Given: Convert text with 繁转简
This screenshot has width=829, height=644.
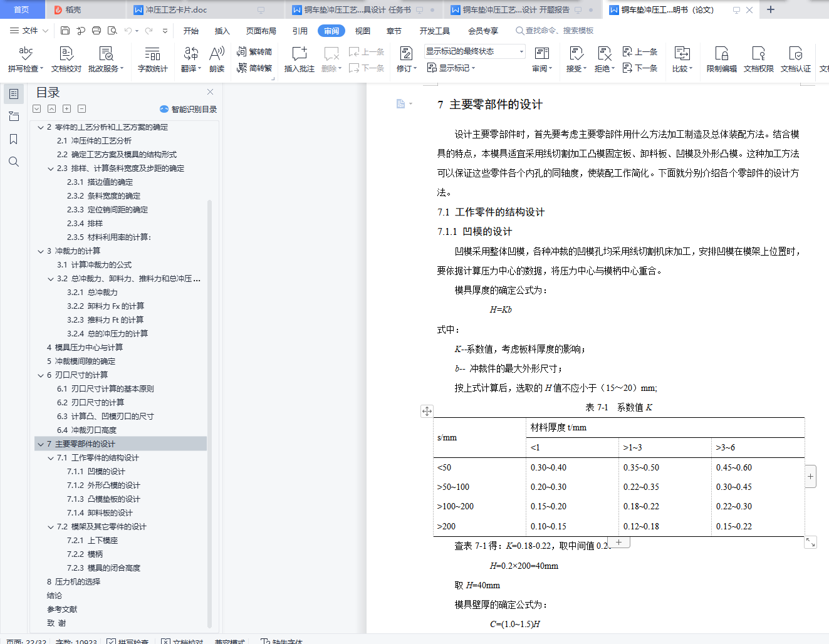Looking at the screenshot, I should pyautogui.click(x=254, y=51).
